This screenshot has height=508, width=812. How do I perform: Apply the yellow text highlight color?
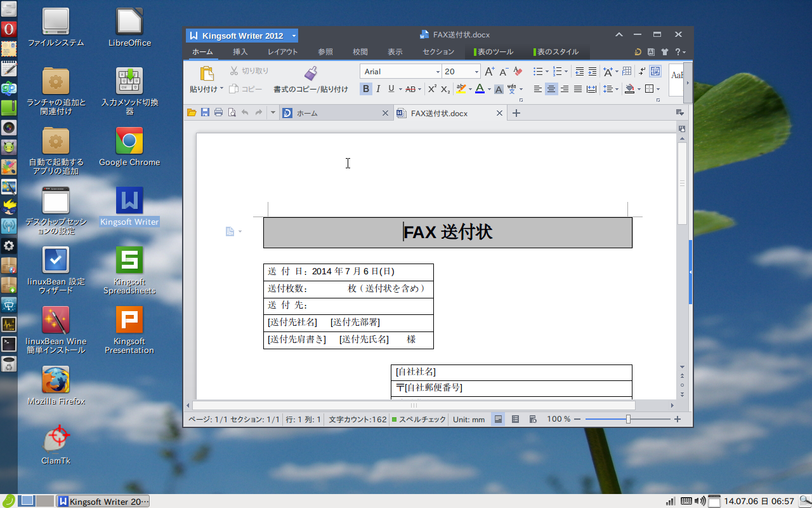[x=461, y=89]
